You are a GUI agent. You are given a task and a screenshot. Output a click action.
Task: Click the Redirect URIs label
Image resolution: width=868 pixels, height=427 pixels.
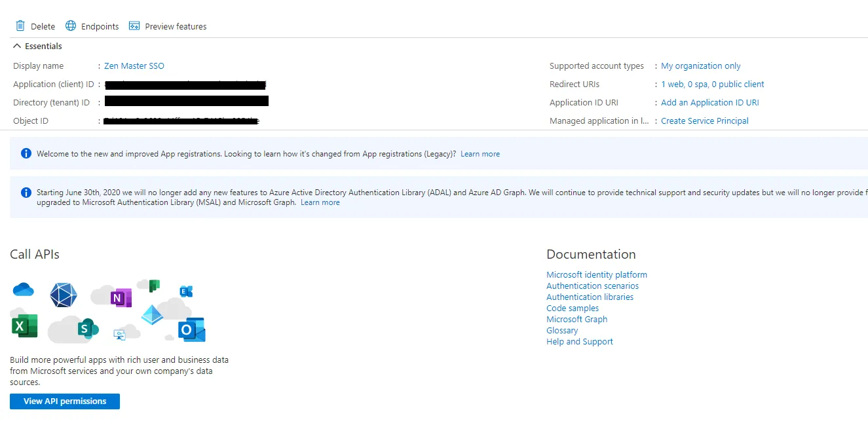pyautogui.click(x=575, y=84)
